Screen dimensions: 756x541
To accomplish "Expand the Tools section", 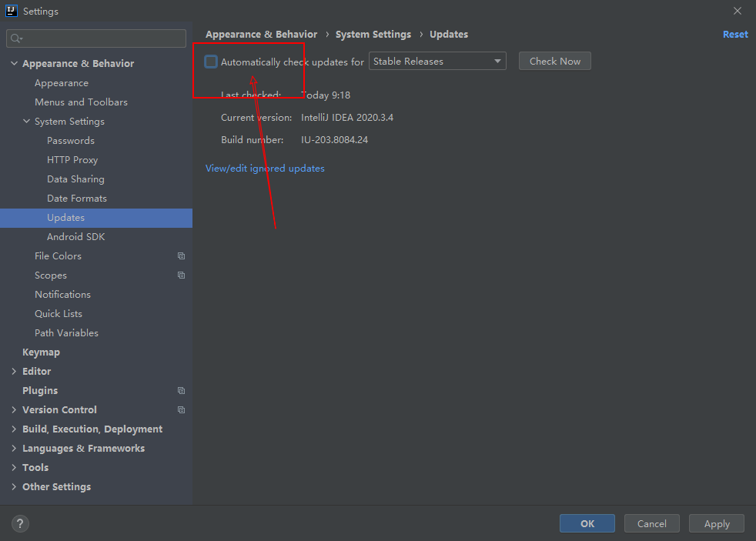I will pos(14,467).
